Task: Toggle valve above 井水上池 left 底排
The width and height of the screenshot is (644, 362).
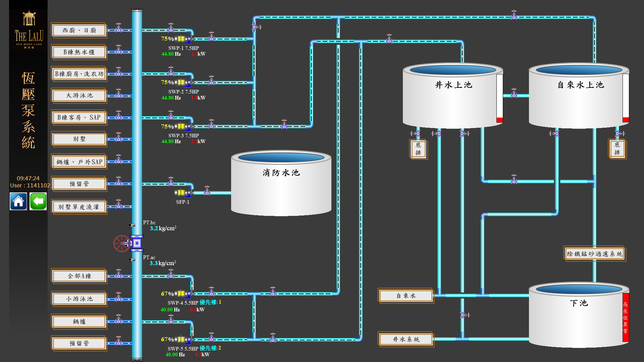Action: [x=417, y=134]
